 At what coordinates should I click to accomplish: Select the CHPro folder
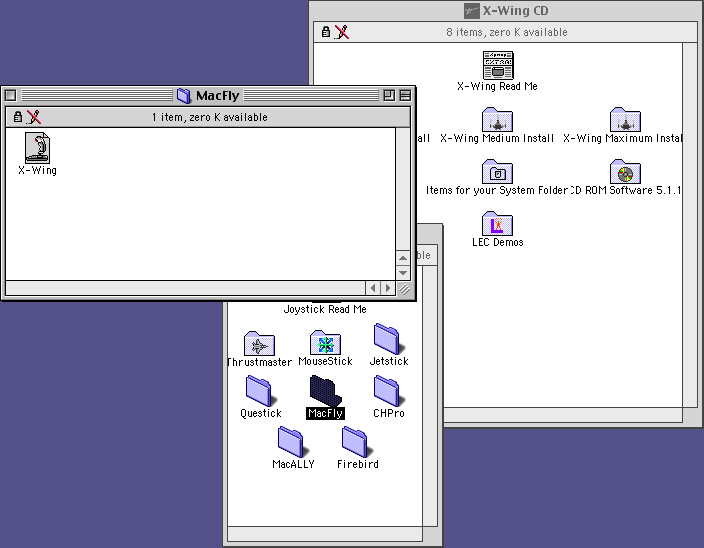click(x=389, y=391)
